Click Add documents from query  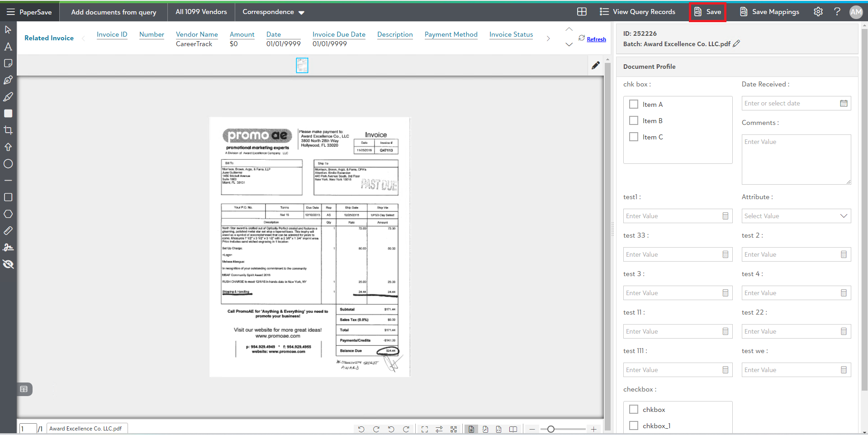pos(114,12)
